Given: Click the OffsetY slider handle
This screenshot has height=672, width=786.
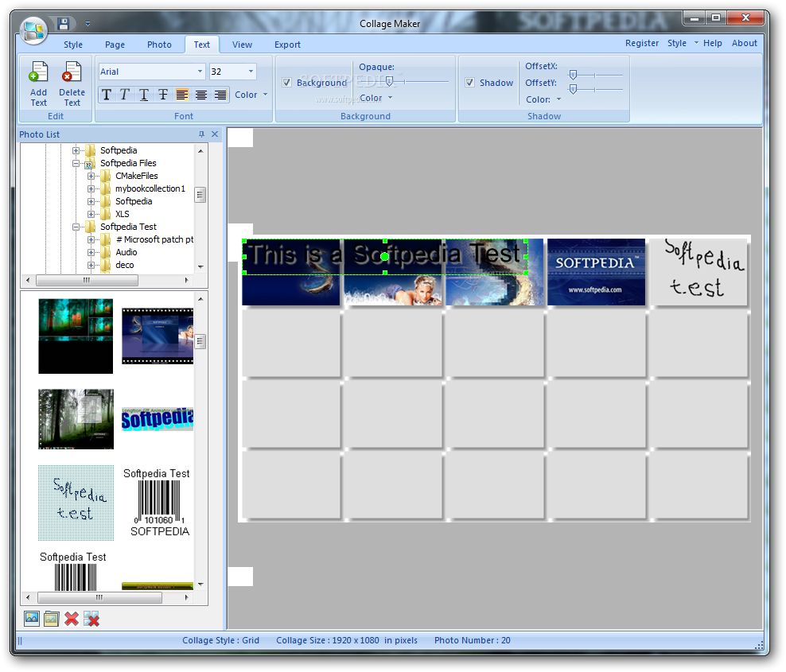Looking at the screenshot, I should [573, 89].
